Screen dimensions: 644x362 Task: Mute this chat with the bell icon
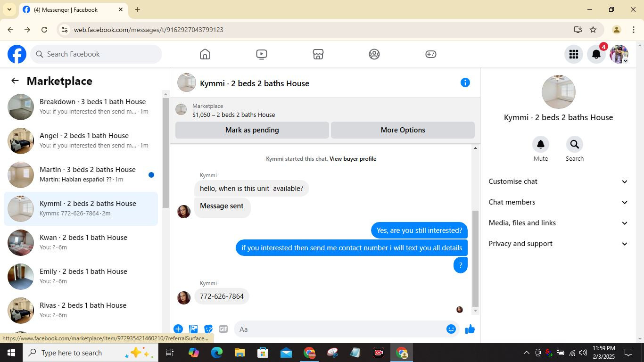(x=541, y=144)
